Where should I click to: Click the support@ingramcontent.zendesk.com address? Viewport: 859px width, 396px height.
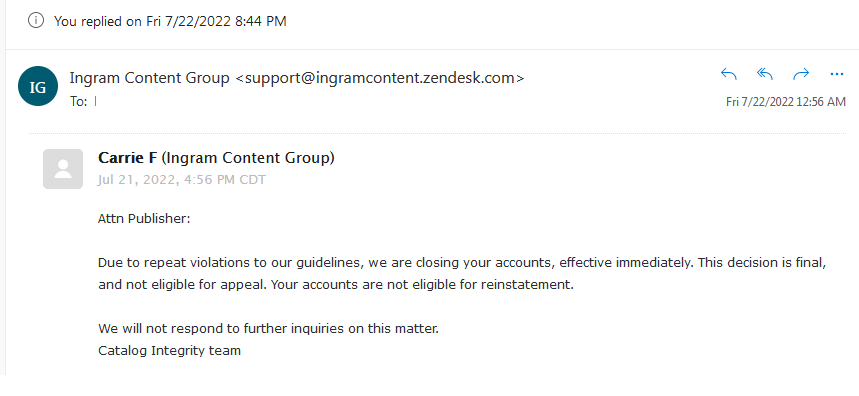[x=380, y=78]
